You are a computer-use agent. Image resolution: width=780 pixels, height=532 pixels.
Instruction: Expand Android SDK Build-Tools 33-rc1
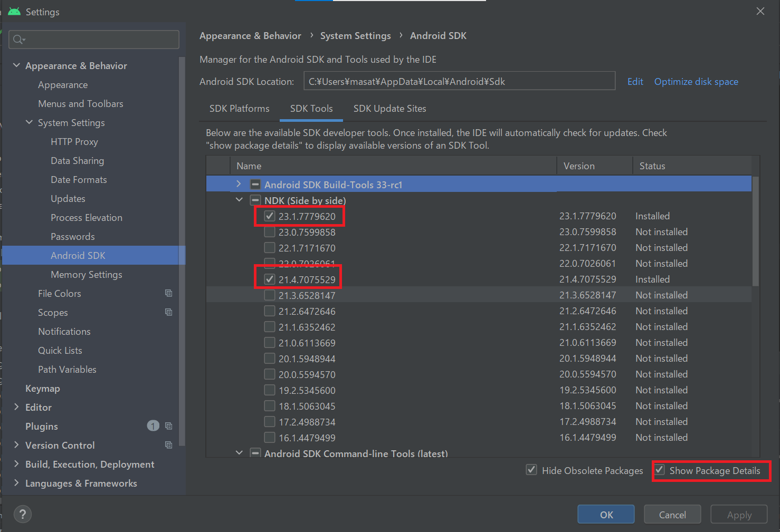tap(239, 183)
